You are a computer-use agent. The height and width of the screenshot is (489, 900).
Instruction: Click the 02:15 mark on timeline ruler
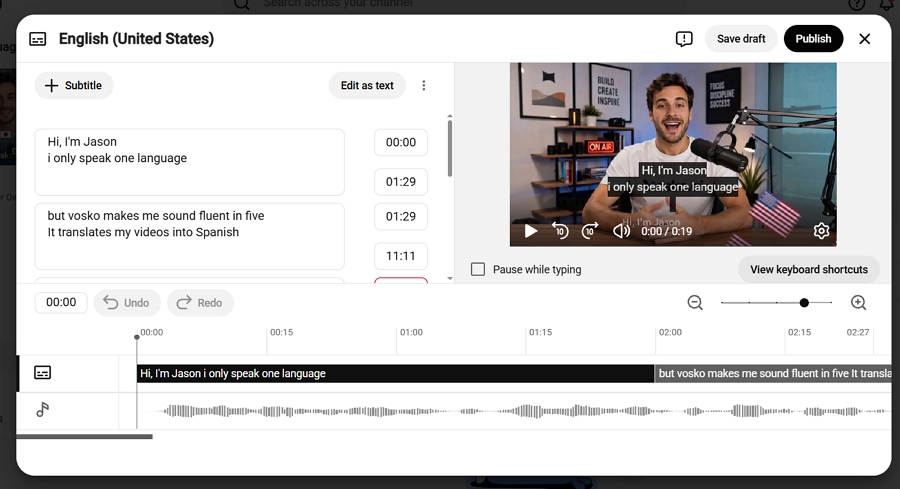pyautogui.click(x=799, y=332)
